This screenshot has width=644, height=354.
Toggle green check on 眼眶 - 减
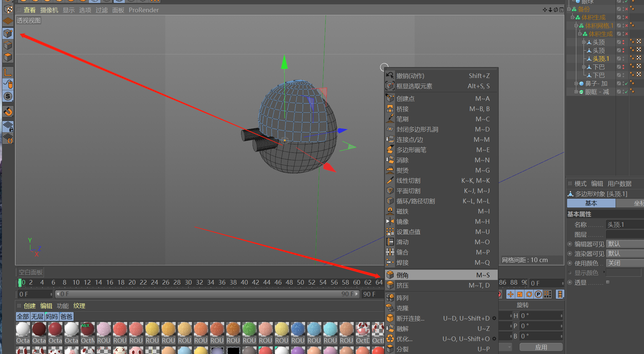tap(626, 92)
